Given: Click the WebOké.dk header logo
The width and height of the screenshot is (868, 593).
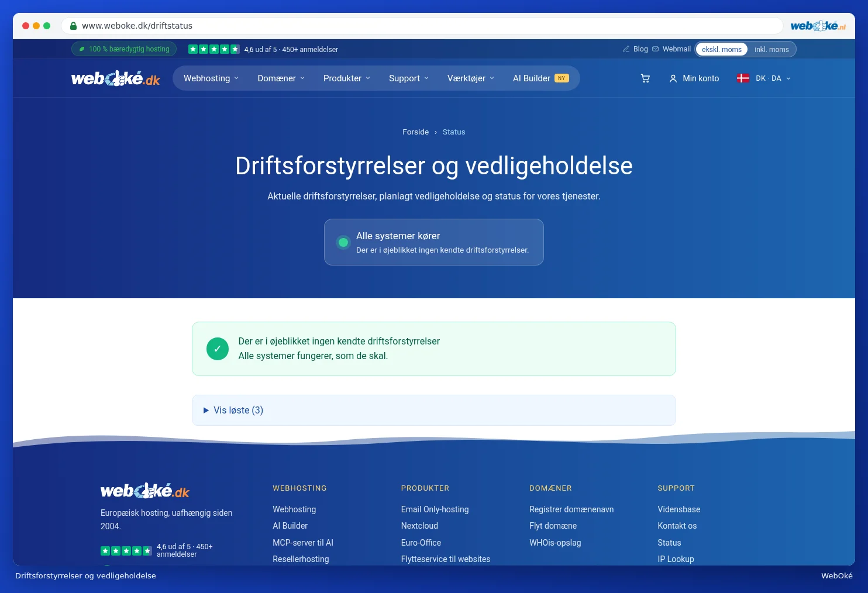Looking at the screenshot, I should point(116,78).
